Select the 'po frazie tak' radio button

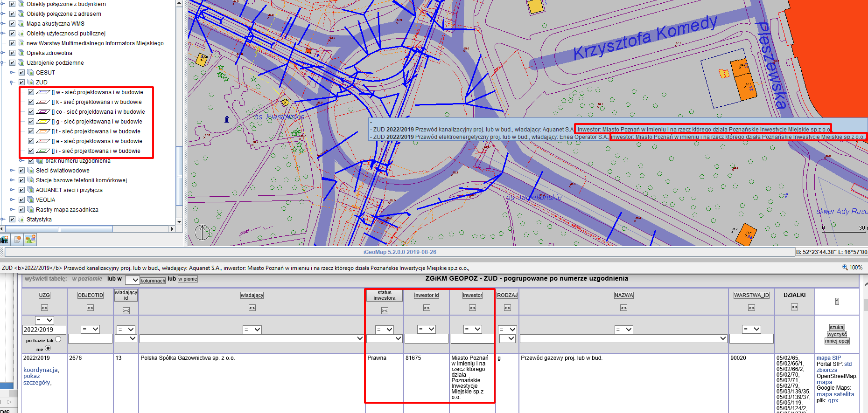(58, 339)
